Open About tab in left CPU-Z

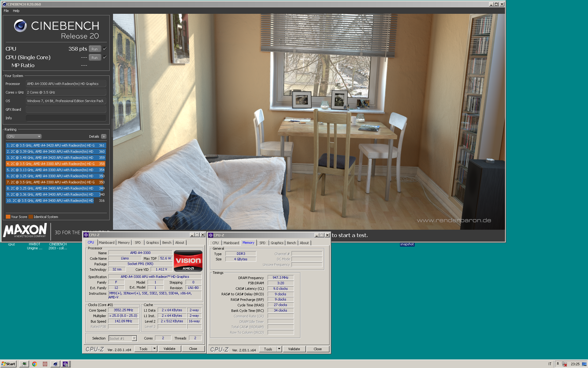[180, 243]
